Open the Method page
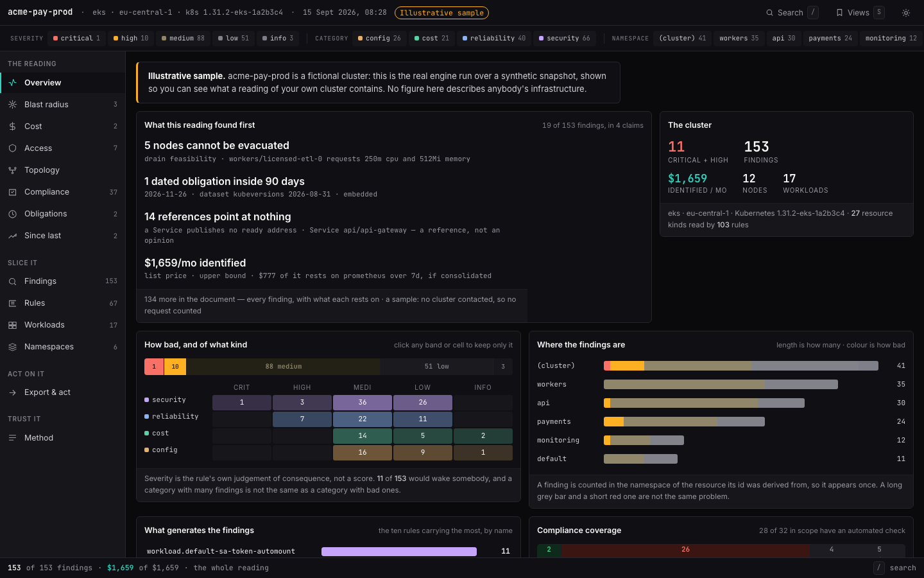 click(62, 438)
